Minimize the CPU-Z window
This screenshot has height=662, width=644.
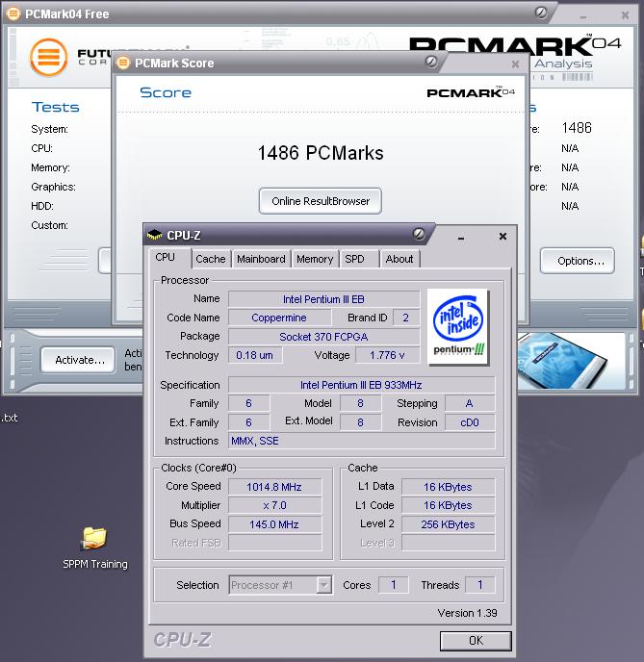coord(461,238)
